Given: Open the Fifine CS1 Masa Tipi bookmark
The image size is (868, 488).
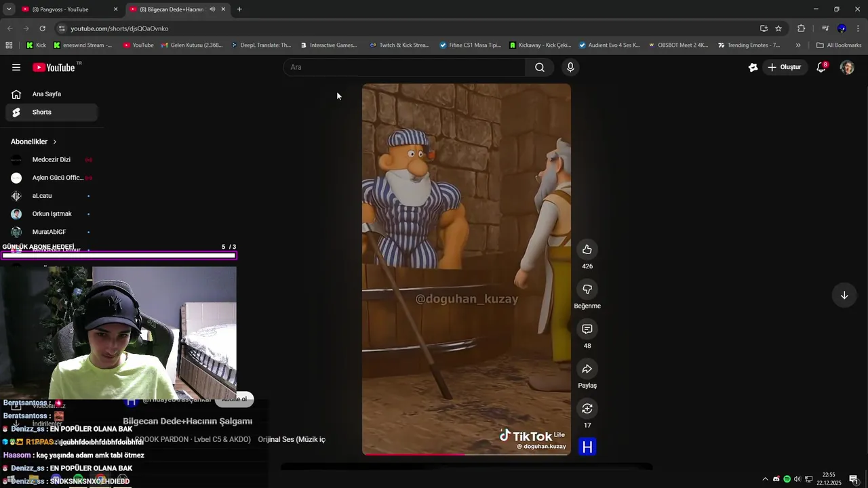Looking at the screenshot, I should 470,45.
